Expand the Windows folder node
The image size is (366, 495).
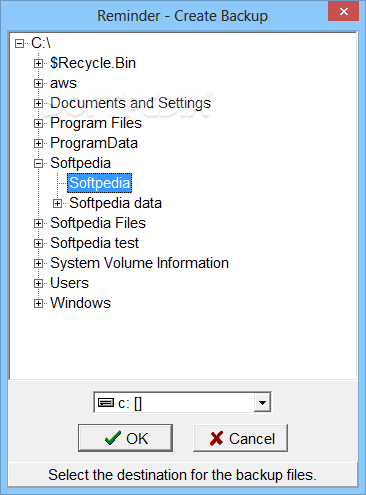pyautogui.click(x=39, y=304)
